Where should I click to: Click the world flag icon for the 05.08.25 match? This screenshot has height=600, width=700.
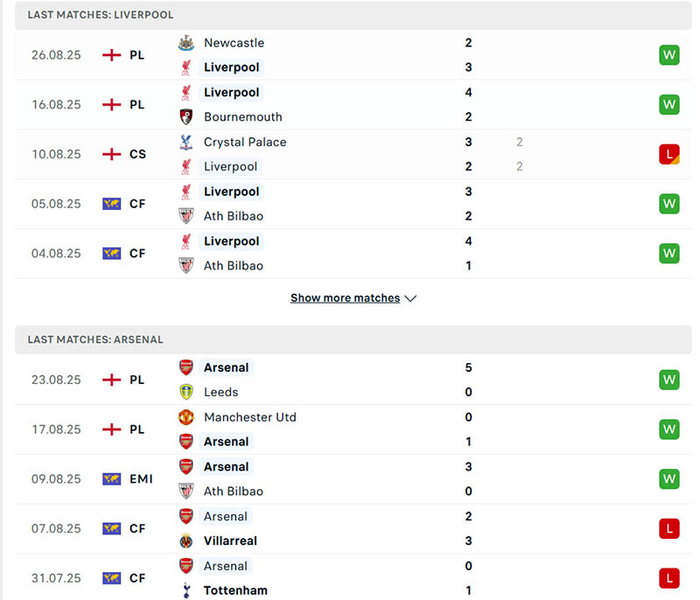tap(111, 204)
